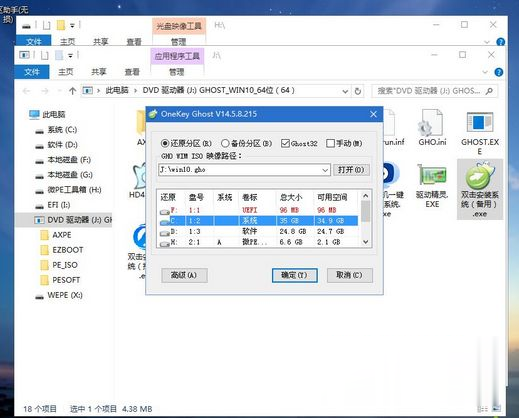Click 光盘映像工具 tab in H:\ window

tap(179, 26)
